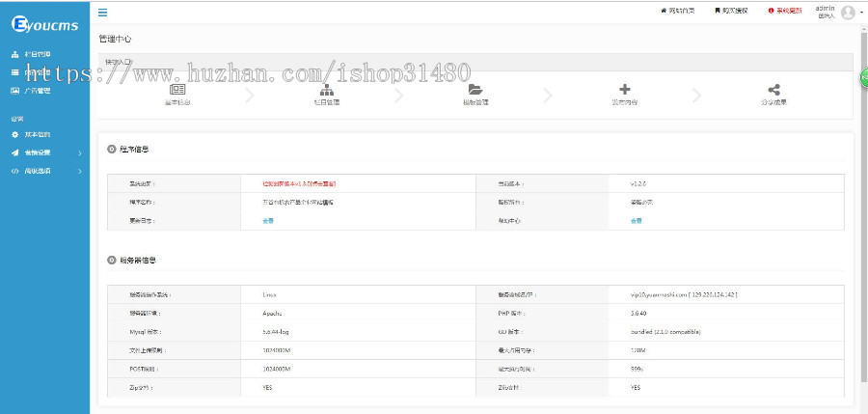
Task: Open the sidebar item with the gear icon
Action: click(x=44, y=135)
